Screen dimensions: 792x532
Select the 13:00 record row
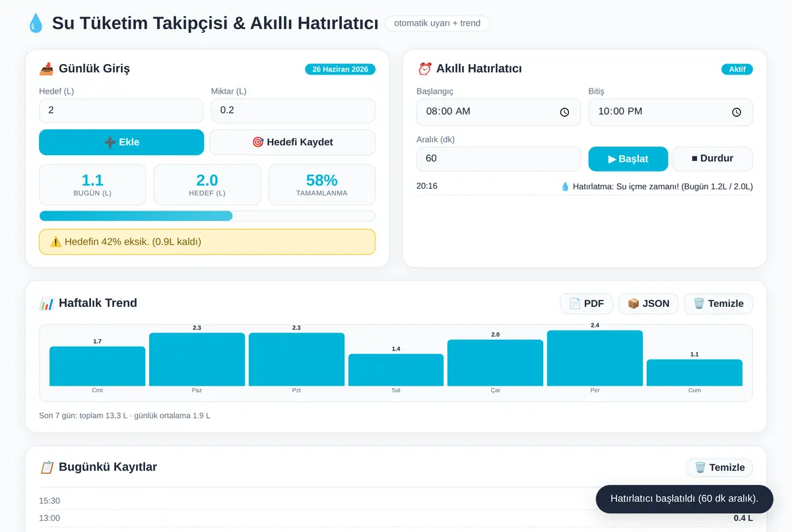click(396, 518)
